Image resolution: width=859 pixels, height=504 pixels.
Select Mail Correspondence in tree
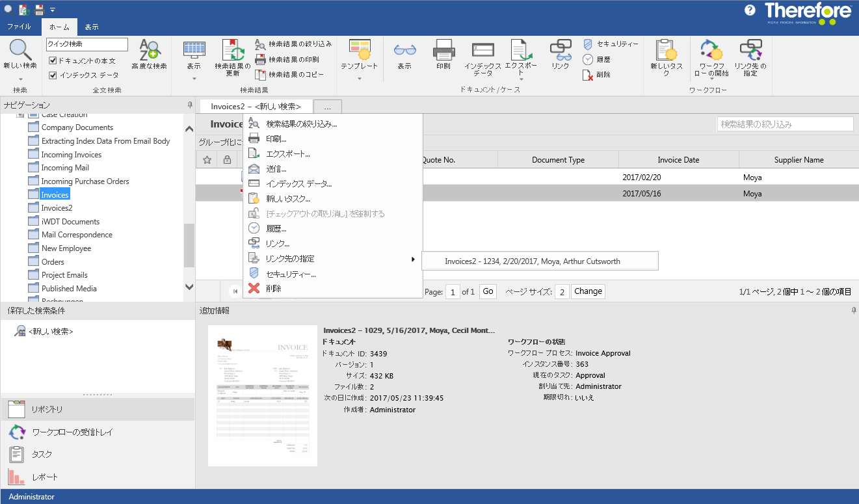tap(77, 235)
